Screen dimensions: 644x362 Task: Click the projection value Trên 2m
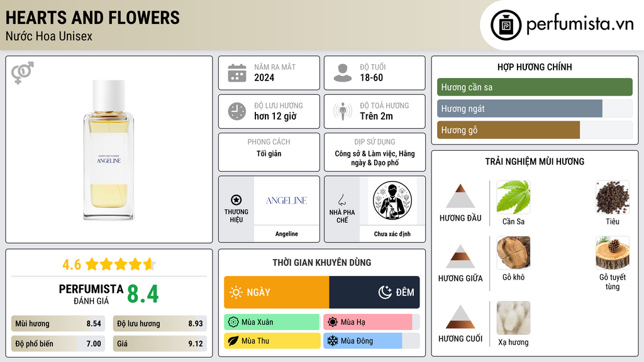(x=376, y=116)
